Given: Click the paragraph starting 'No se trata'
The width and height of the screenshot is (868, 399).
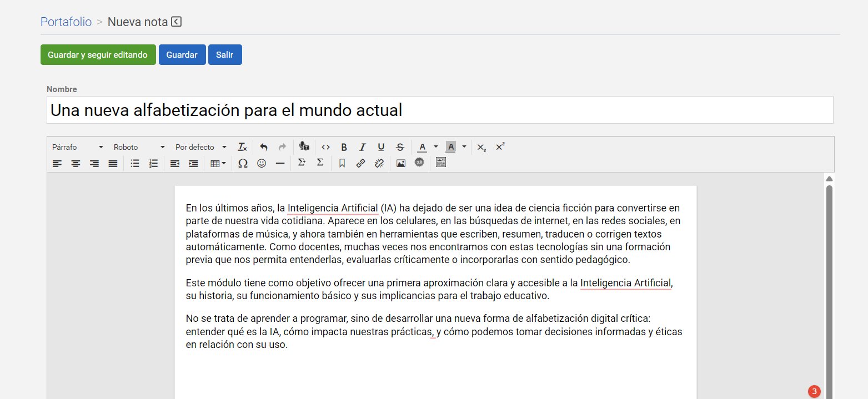Looking at the screenshot, I should (435, 332).
